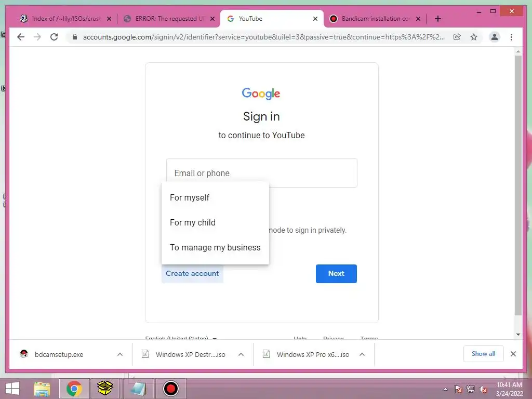Viewport: 532px width, 399px height.
Task: Click the Google logo
Action: click(x=261, y=94)
